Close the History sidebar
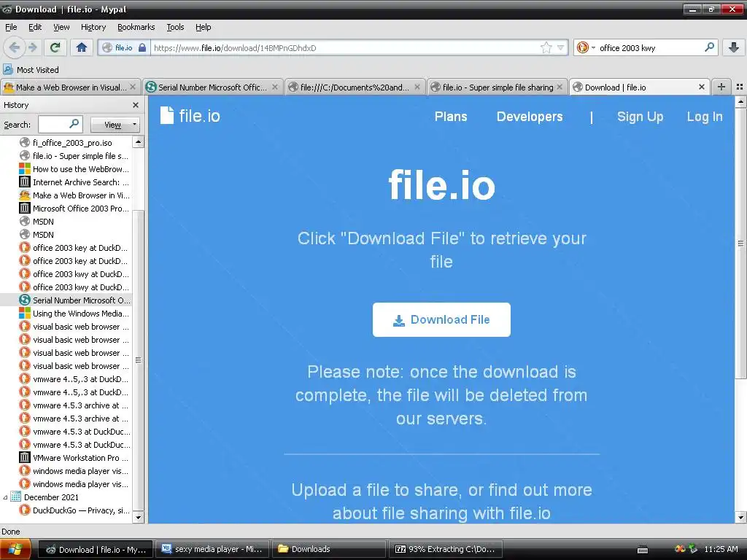The height and width of the screenshot is (560, 747). (135, 105)
